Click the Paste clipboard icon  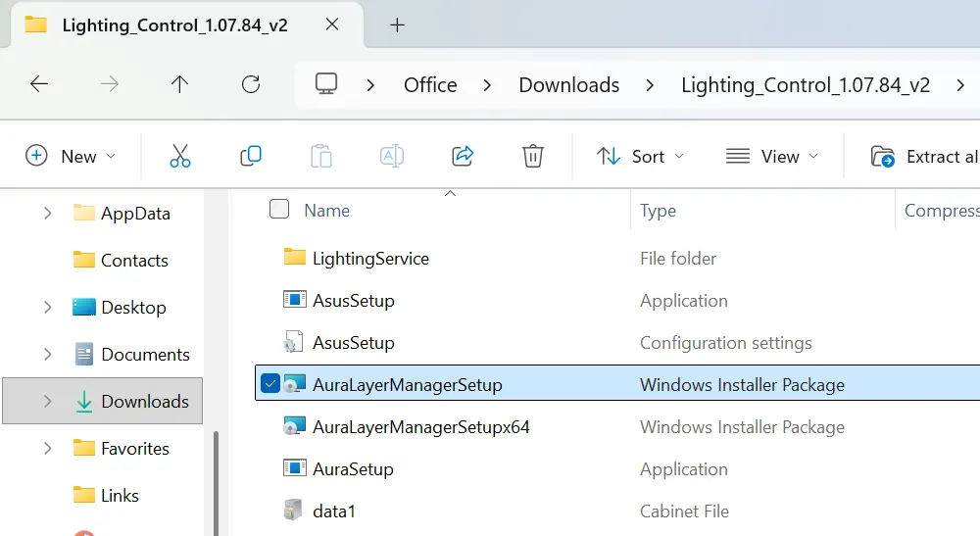[321, 156]
